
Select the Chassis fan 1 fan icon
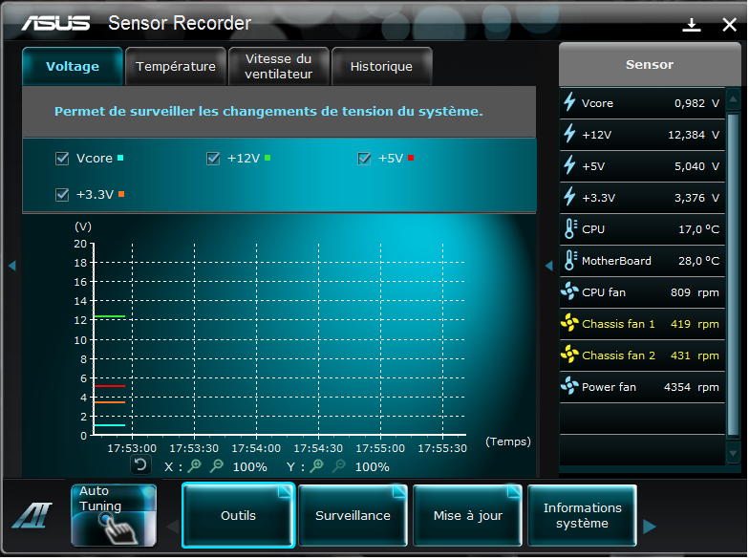(570, 324)
